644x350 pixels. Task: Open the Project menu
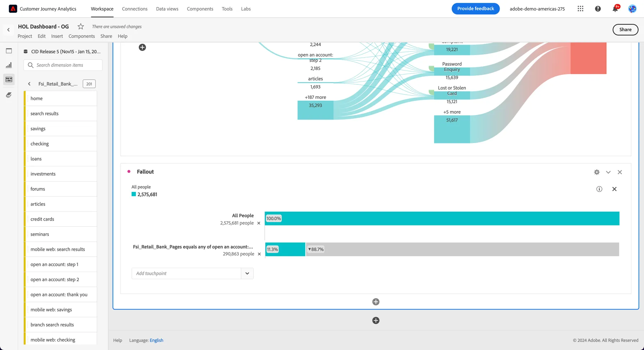pos(25,36)
